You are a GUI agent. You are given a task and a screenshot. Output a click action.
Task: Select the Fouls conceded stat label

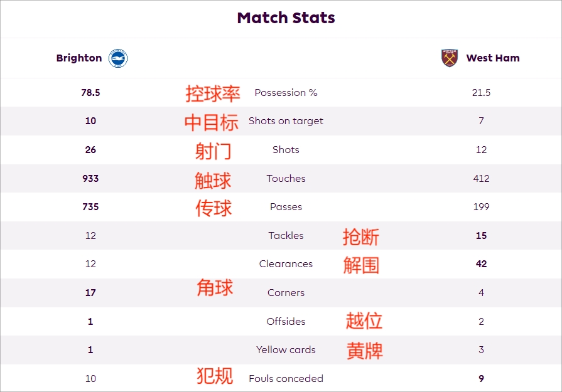point(286,378)
